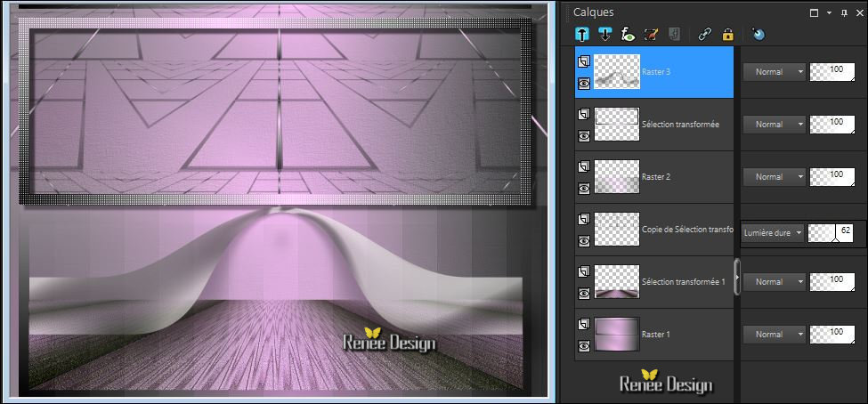Click the layer type icon of Sélection transformée
Screen dimensions: 868x404
(x=583, y=115)
